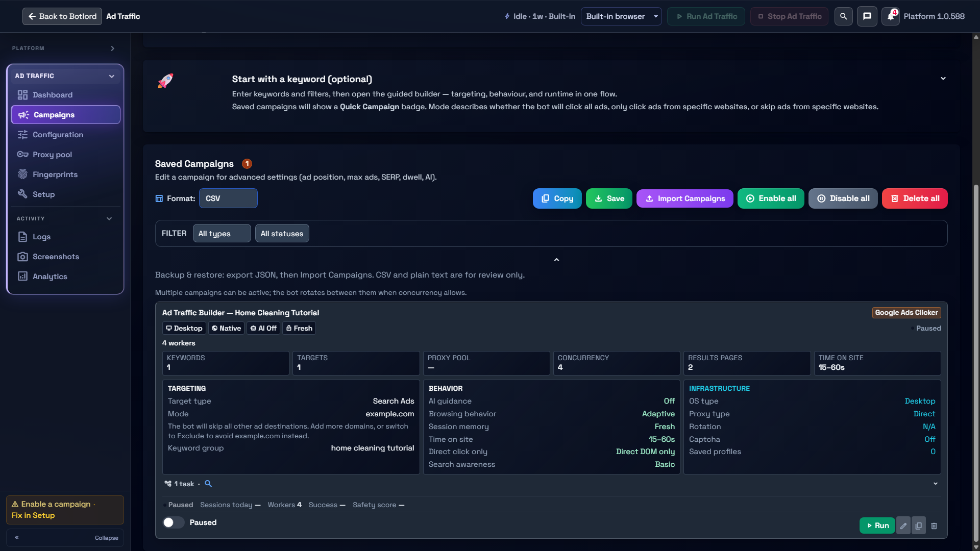
Task: Collapse the Start with a keyword panel
Action: (943, 79)
